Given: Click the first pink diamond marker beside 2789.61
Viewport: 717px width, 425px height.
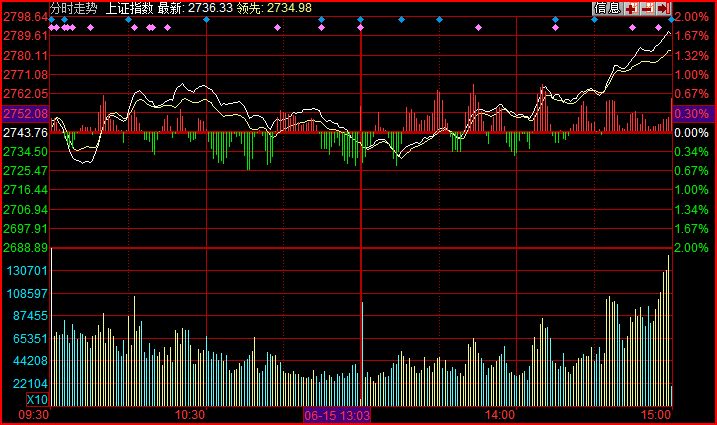Looking at the screenshot, I should (55, 28).
